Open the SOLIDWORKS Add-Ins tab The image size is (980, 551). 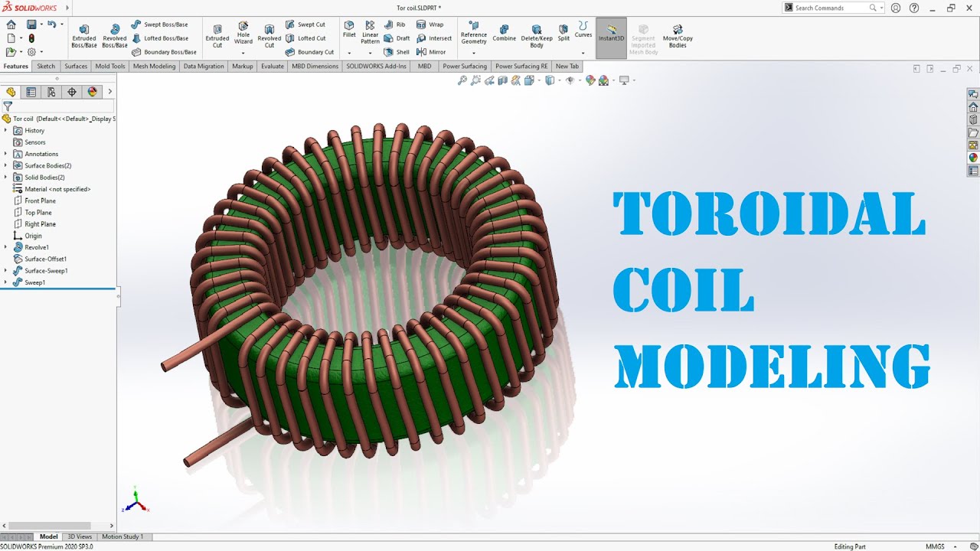click(x=377, y=67)
